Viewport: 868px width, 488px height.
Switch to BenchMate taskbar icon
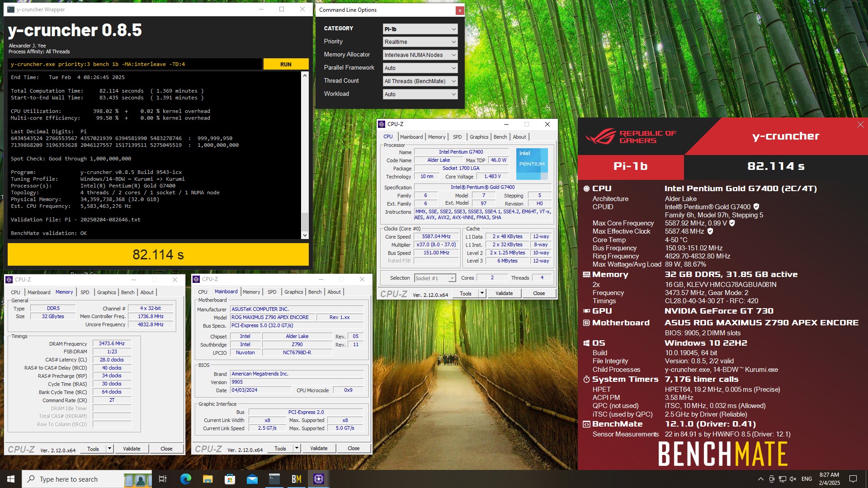coord(296,479)
